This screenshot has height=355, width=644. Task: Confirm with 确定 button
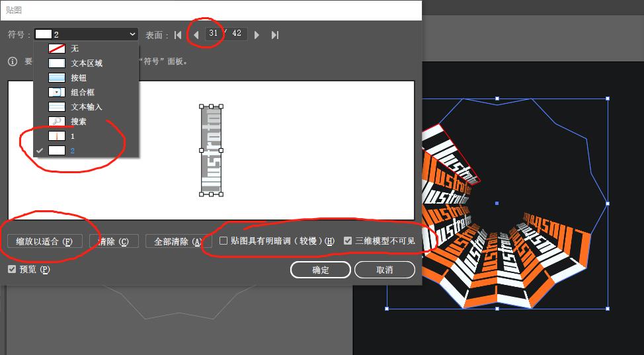(x=321, y=270)
